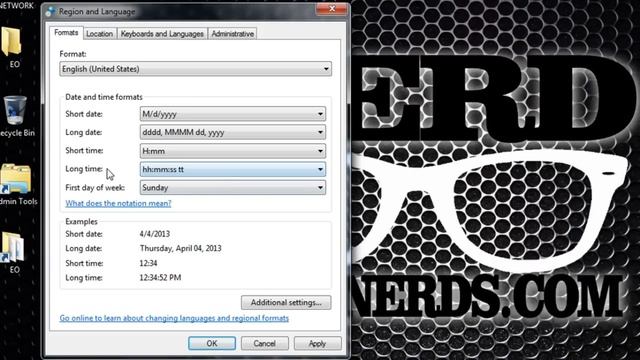Close the Region and Language dialog

[x=332, y=9]
